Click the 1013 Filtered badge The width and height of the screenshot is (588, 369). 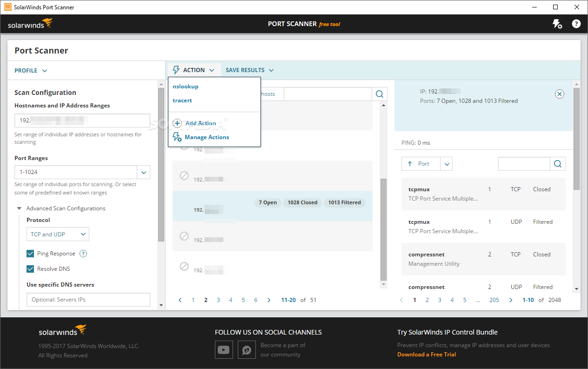(344, 202)
